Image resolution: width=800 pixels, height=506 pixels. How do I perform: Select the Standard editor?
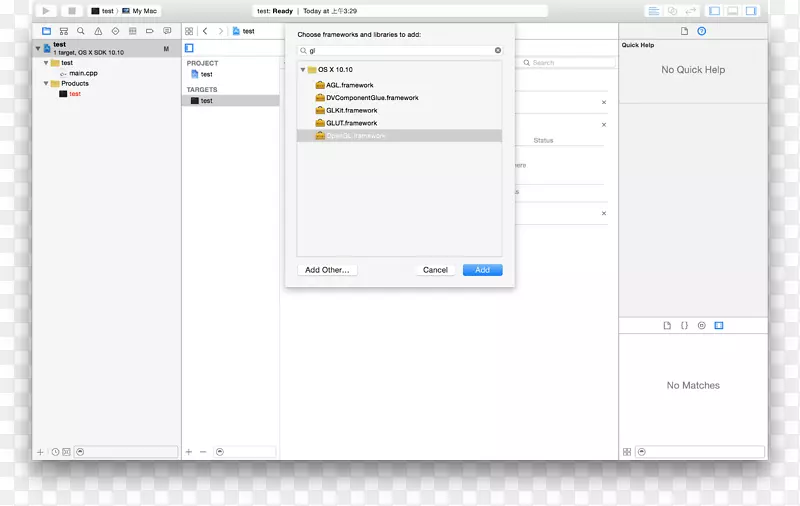654,11
